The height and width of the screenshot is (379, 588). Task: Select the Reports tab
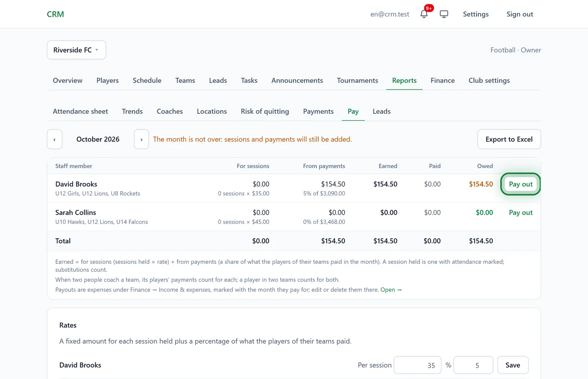(x=404, y=80)
